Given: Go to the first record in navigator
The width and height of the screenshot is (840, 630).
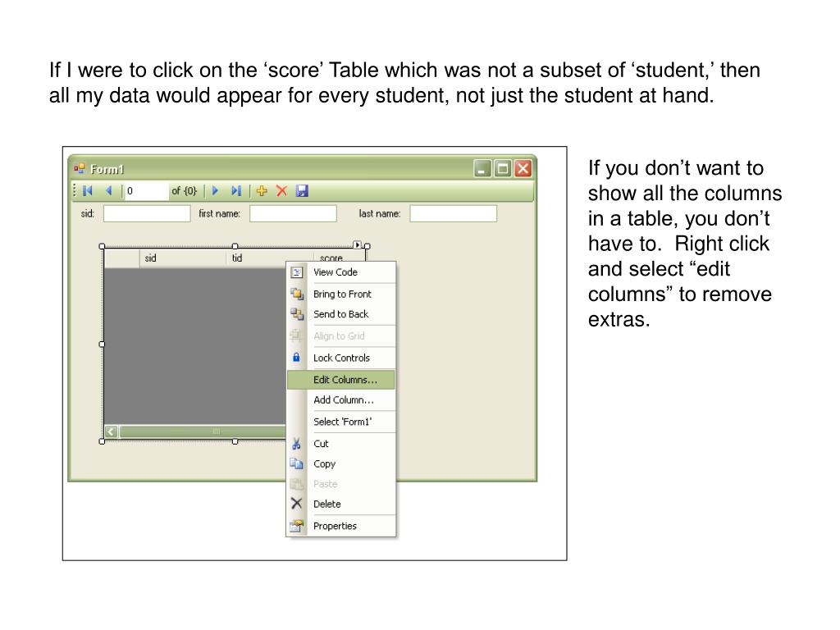Looking at the screenshot, I should pos(88,190).
